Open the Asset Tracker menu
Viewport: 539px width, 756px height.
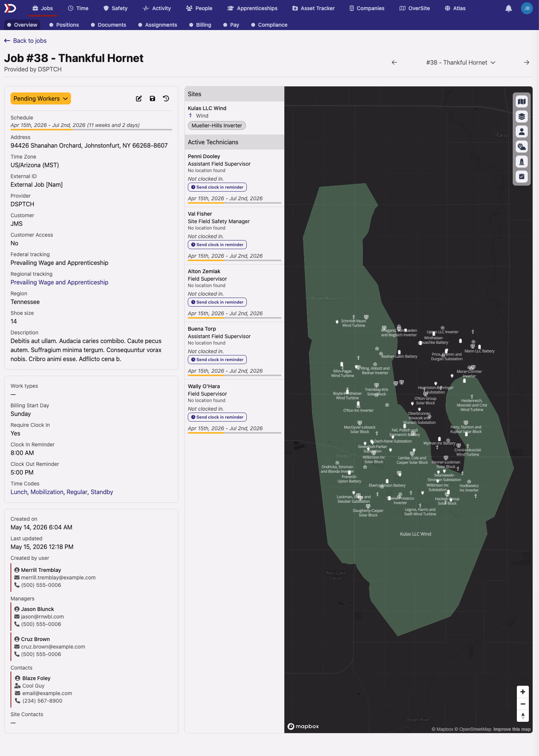(x=314, y=8)
